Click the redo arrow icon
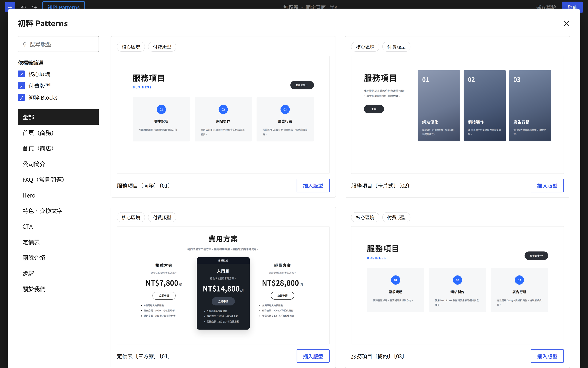Viewport: 588px width, 368px height. tap(34, 7)
